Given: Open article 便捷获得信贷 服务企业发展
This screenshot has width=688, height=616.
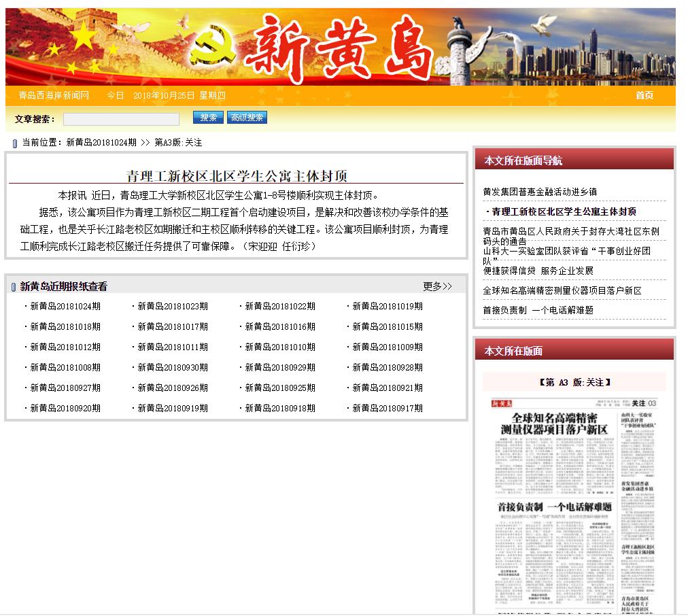Looking at the screenshot, I should [538, 271].
